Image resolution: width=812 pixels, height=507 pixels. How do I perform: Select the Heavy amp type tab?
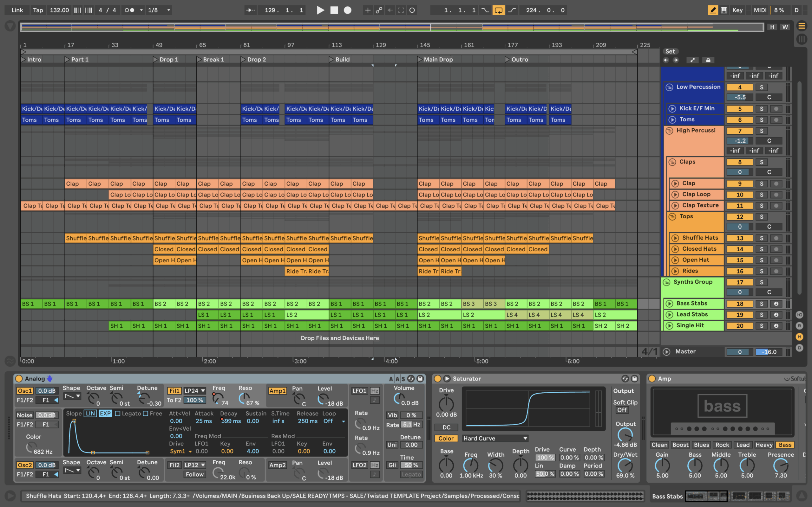click(764, 445)
